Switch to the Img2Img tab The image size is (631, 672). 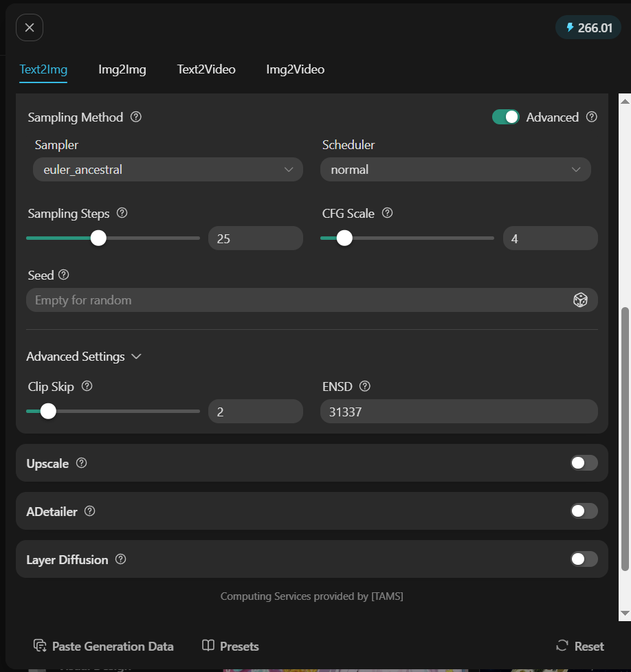(x=122, y=69)
